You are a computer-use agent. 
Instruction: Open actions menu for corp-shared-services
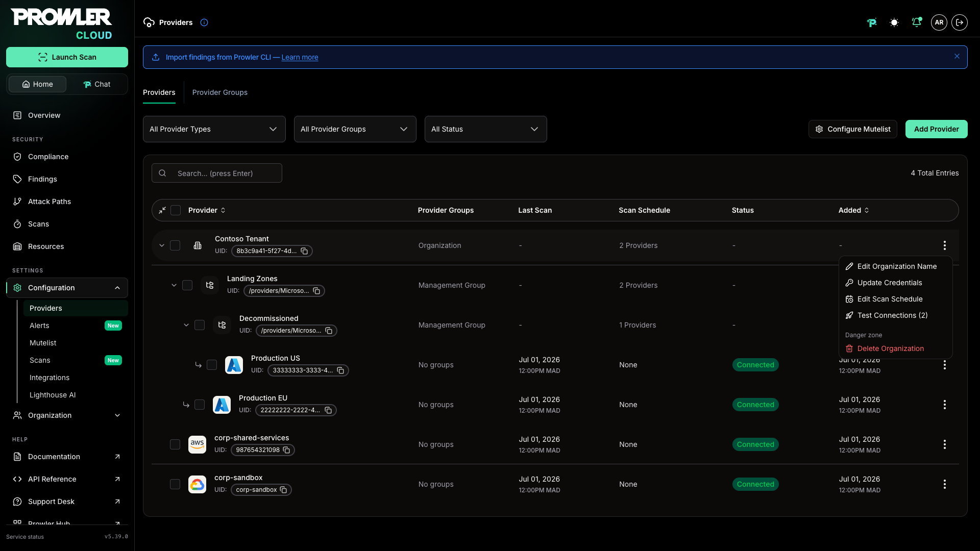[945, 444]
